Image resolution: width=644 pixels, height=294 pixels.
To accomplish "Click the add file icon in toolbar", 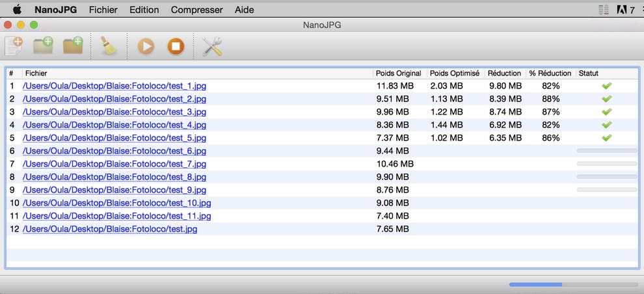I will click(13, 46).
